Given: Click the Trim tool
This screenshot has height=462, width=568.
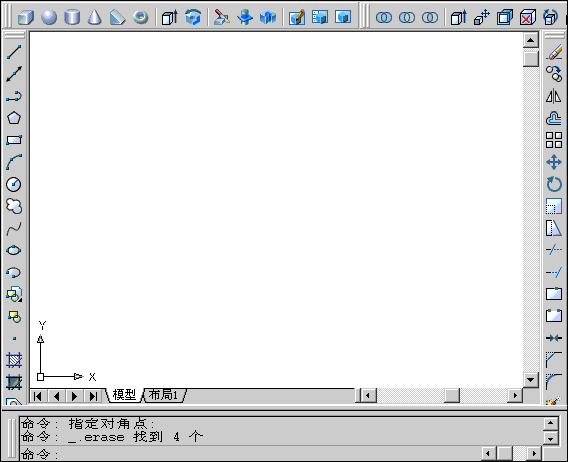Looking at the screenshot, I should point(554,250).
